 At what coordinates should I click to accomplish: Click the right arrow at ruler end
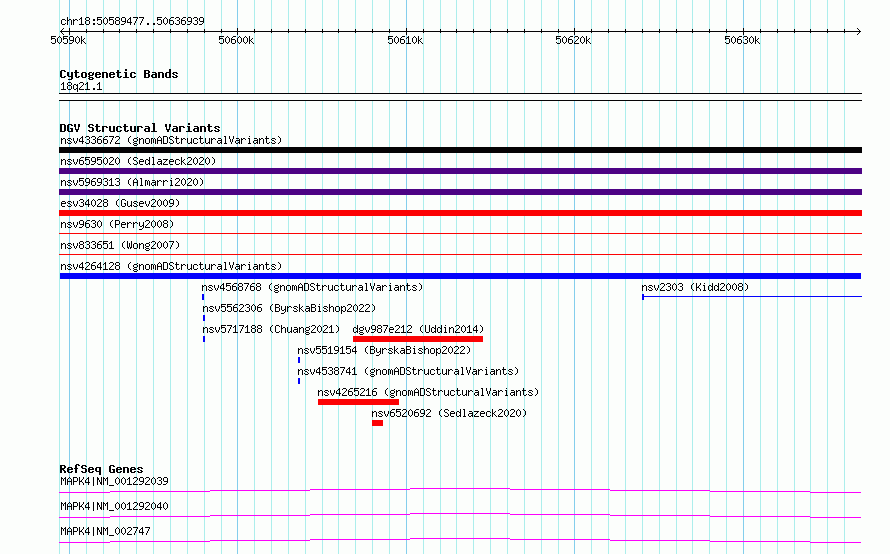(x=858, y=31)
